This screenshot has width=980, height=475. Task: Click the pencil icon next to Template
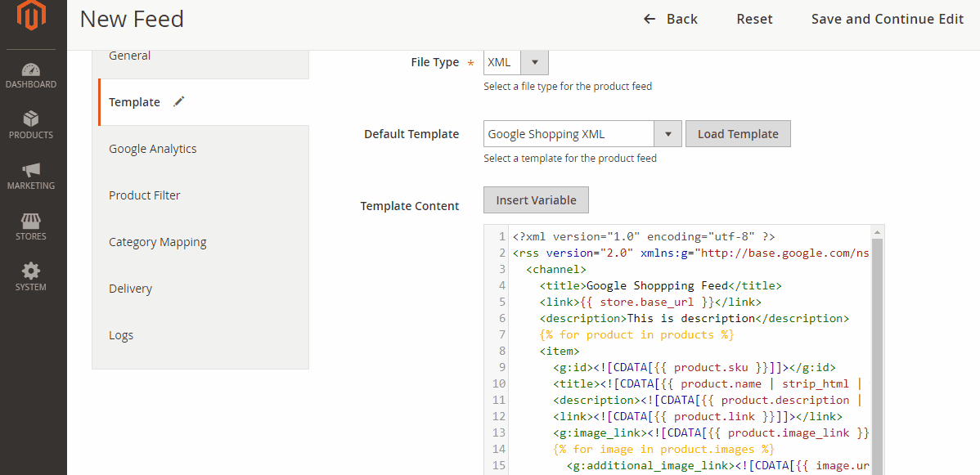(179, 101)
